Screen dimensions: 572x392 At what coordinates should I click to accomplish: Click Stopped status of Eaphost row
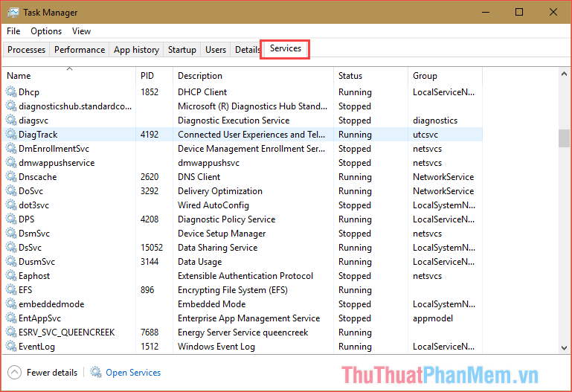click(x=355, y=276)
